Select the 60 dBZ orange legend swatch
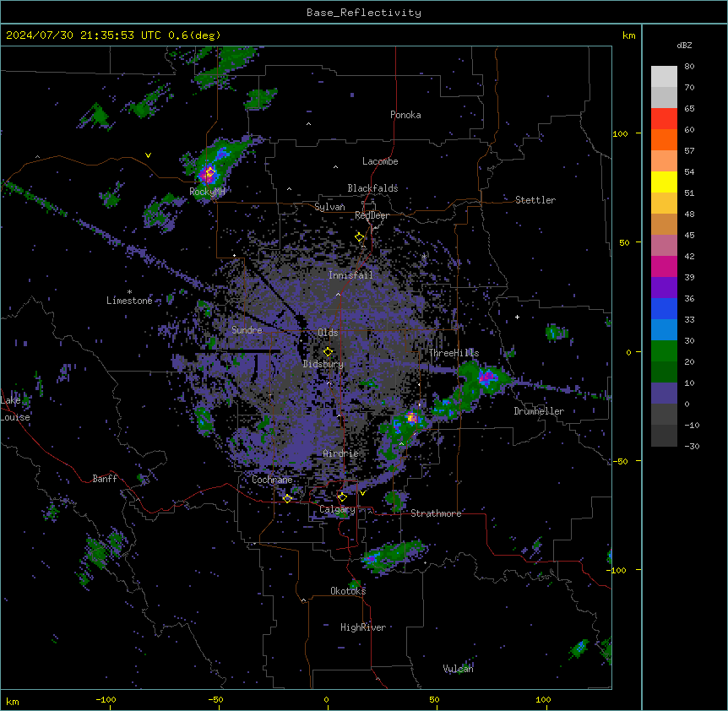 tap(664, 139)
